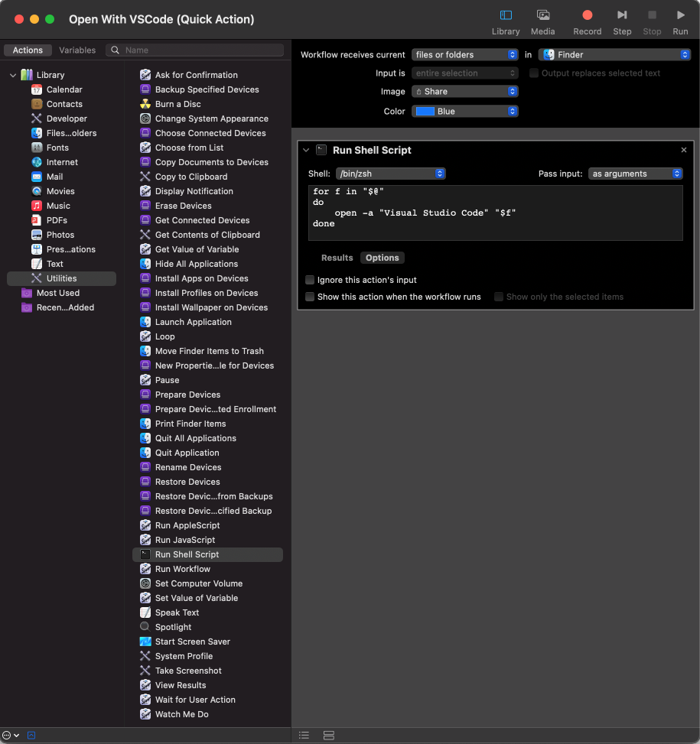700x744 pixels.
Task: Select the Start Screen Saver action
Action: pos(192,642)
